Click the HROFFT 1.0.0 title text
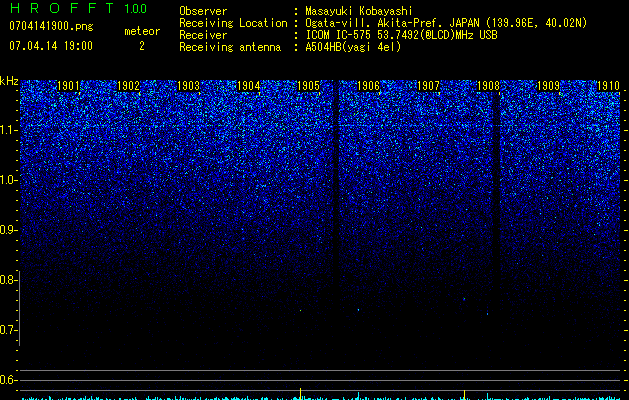Image resolution: width=629 pixels, height=400 pixels. coord(78,8)
